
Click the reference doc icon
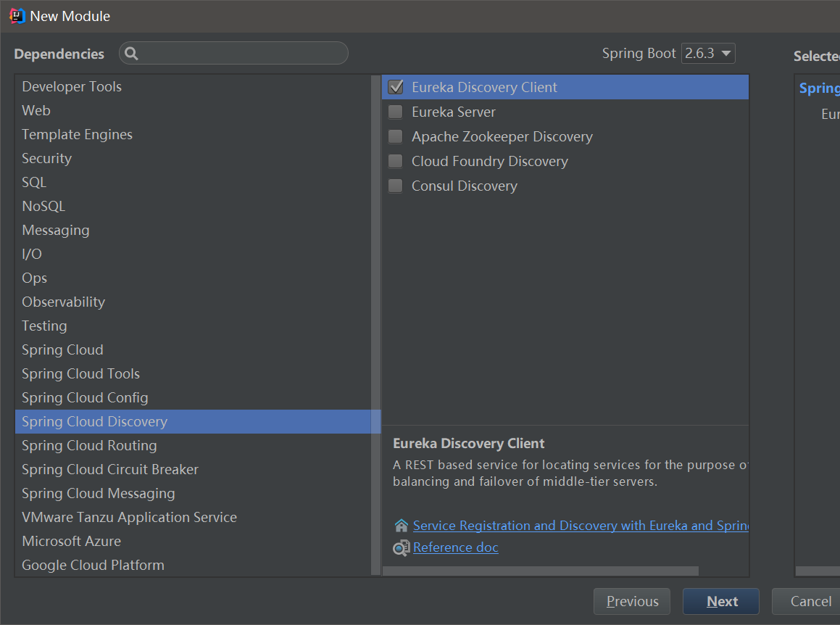pos(402,548)
